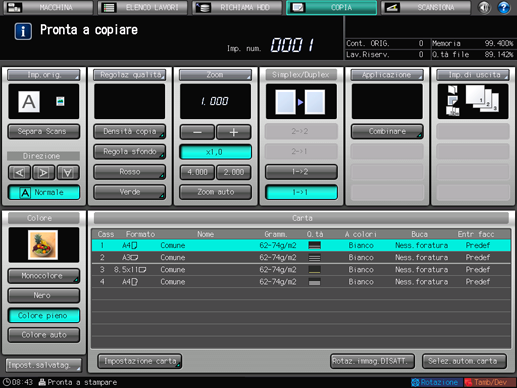517x388 pixels.
Task: Click the original orientation A preview
Action: coord(29,102)
